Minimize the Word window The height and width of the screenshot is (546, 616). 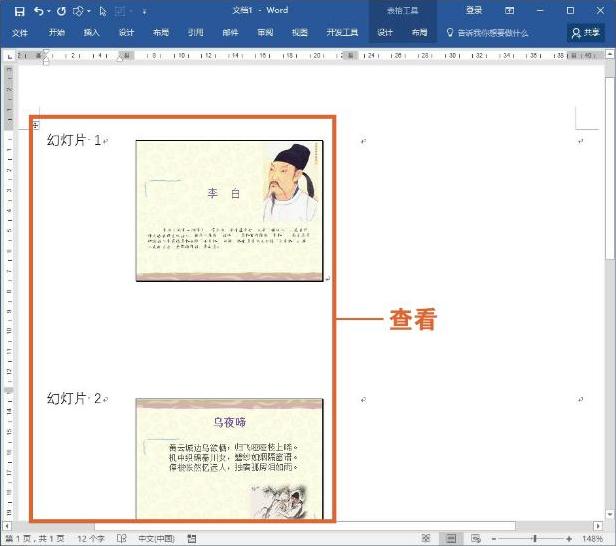point(540,11)
